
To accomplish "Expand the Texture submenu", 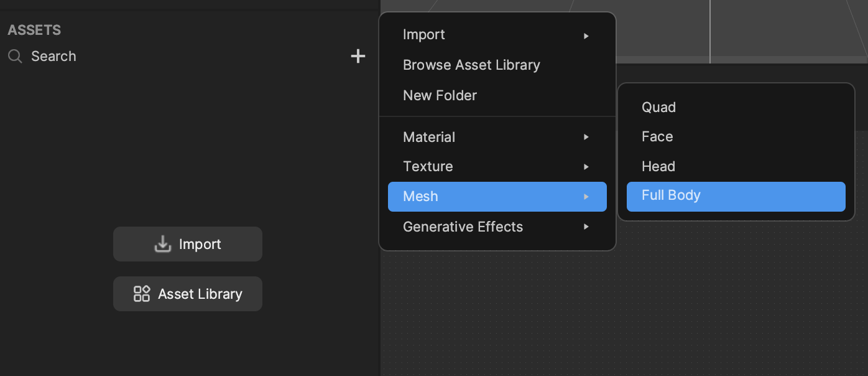I will 497,166.
